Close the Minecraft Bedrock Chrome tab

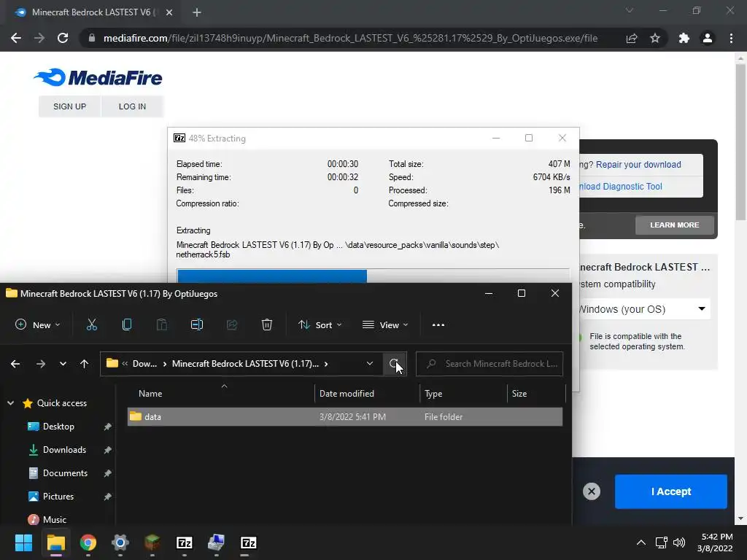(x=169, y=12)
